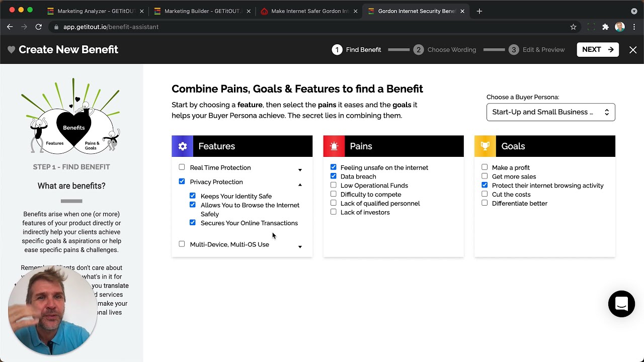Click the Secures Your Online Transactions label

click(x=249, y=223)
